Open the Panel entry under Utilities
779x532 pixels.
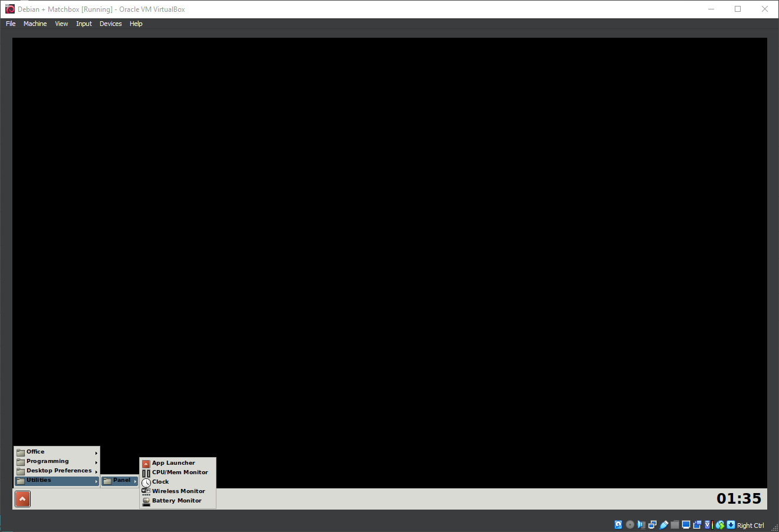[119, 480]
